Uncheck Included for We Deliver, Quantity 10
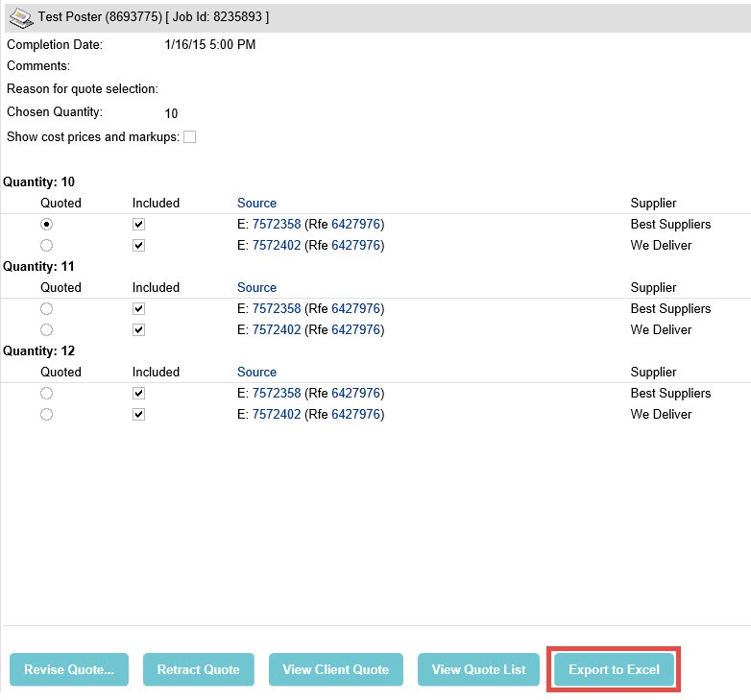 pyautogui.click(x=139, y=246)
